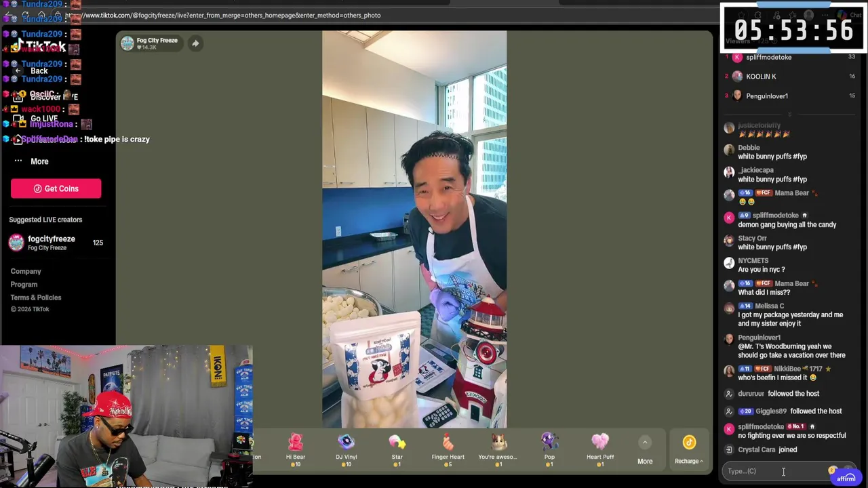This screenshot has width=868, height=488.
Task: Send the Pop gift
Action: 549,449
